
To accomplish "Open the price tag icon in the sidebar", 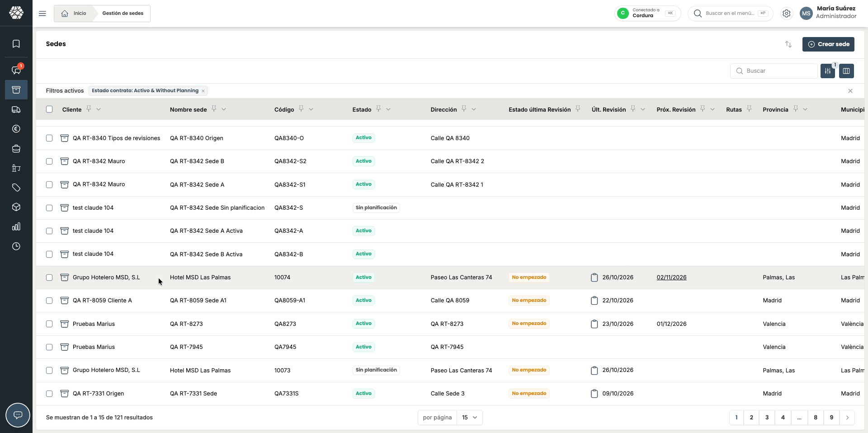I will coord(16,188).
